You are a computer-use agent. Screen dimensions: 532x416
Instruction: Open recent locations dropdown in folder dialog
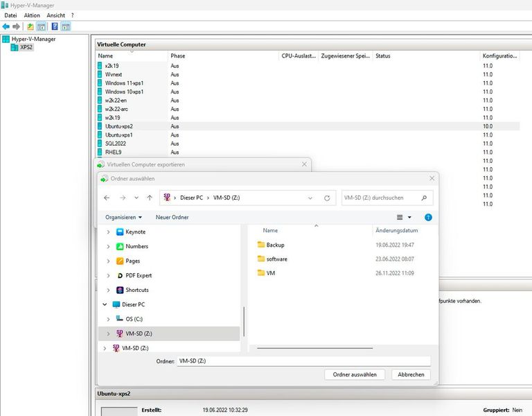(x=136, y=198)
